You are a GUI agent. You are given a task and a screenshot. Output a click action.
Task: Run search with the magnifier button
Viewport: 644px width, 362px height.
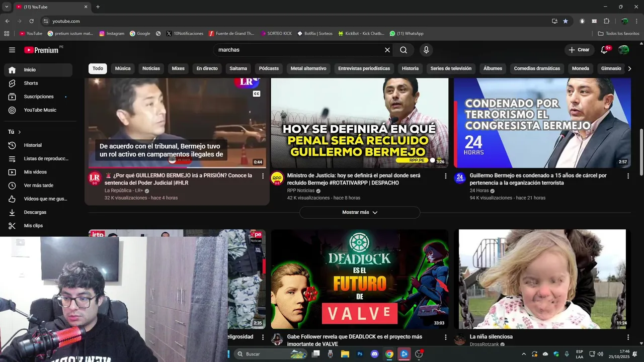click(404, 50)
